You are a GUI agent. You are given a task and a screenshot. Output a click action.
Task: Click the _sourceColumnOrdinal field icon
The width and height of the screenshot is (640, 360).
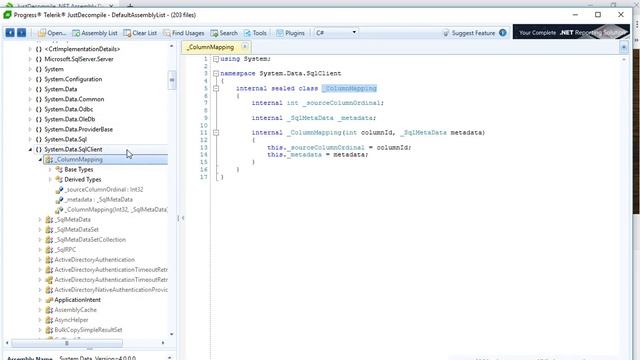pyautogui.click(x=59, y=189)
